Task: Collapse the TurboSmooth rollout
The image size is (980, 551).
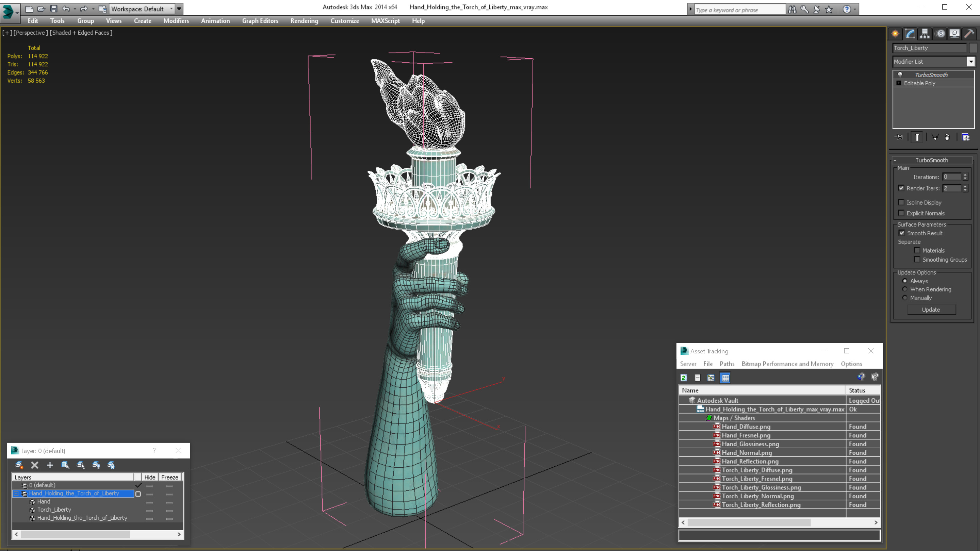Action: 895,160
